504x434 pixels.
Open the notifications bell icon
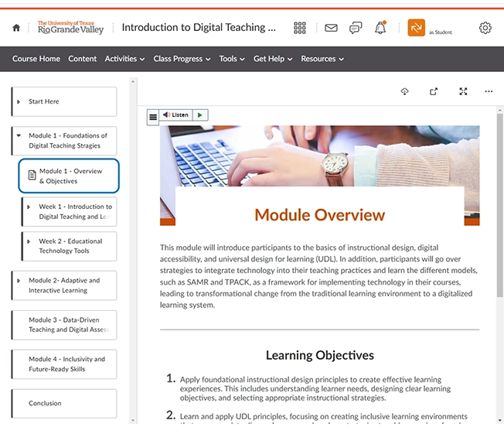(x=380, y=28)
